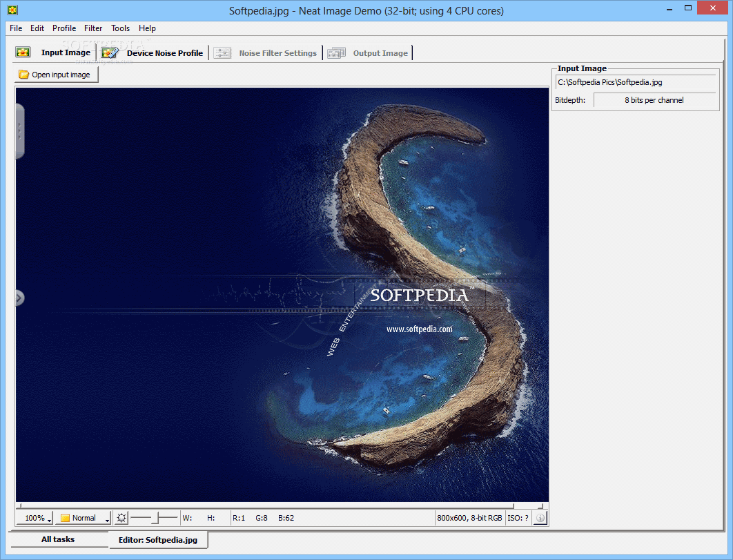Click the image info icon beside ISO
This screenshot has height=560, width=733.
pyautogui.click(x=540, y=518)
